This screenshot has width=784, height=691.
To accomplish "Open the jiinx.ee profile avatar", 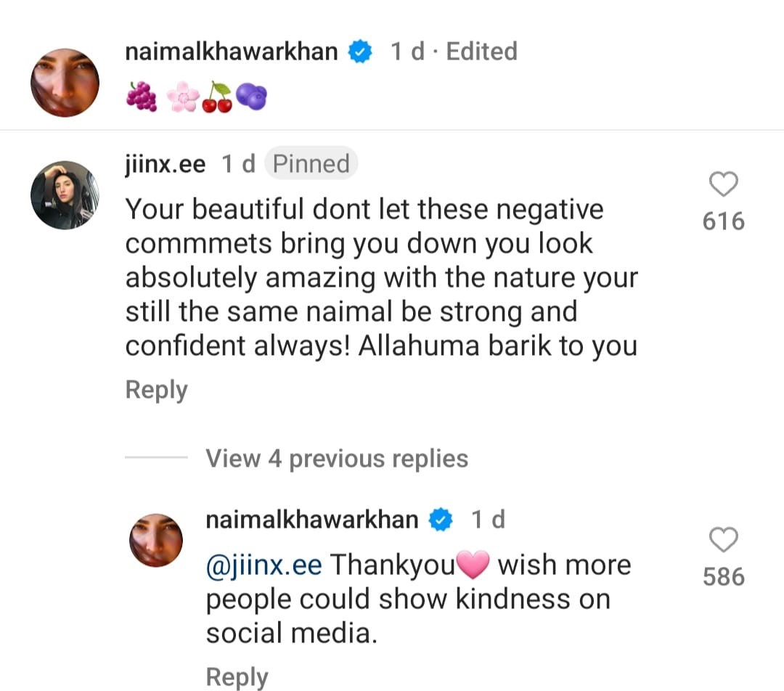I will (x=65, y=195).
